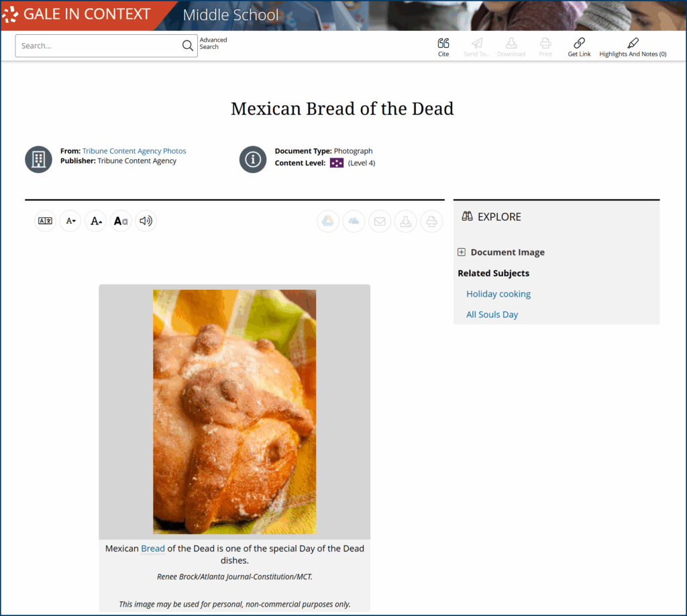Screen dimensions: 687x616
Task: Click the Translate article icon
Action: point(45,221)
